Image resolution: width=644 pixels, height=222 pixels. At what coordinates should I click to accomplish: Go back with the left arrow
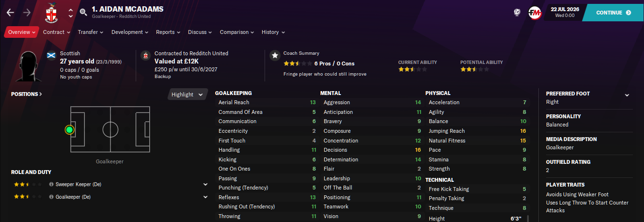click(x=10, y=13)
